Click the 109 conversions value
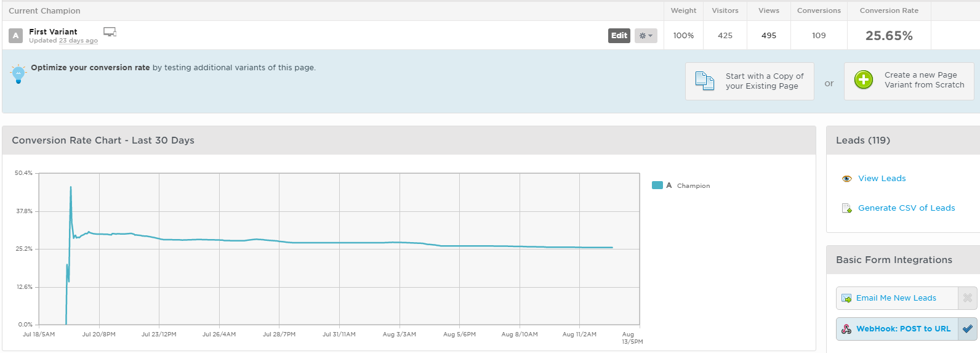Image resolution: width=980 pixels, height=353 pixels. click(x=819, y=36)
